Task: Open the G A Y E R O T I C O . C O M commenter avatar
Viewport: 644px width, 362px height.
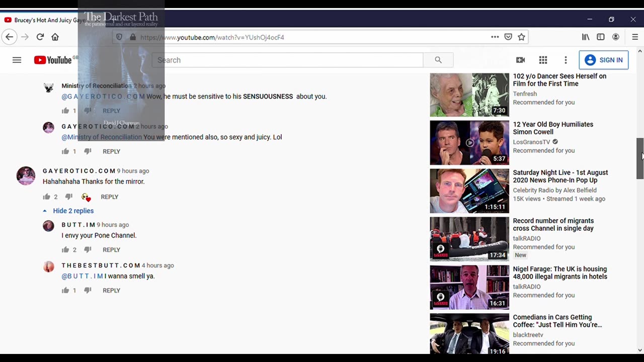Action: (26, 176)
